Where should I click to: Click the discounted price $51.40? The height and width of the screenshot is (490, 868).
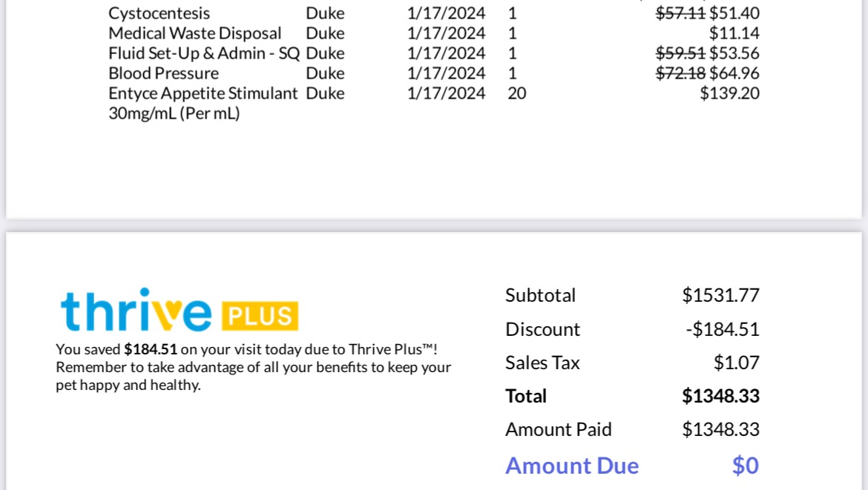point(734,13)
